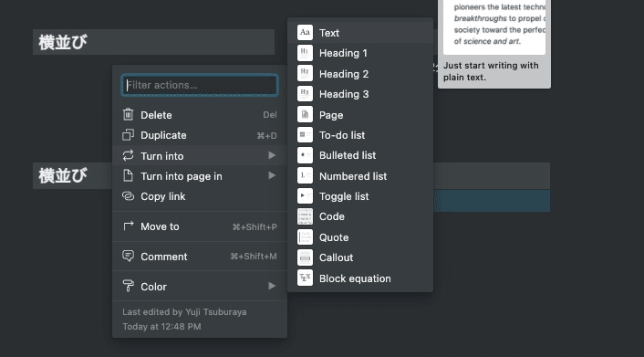Screen dimensions: 644x357
Task: Turn block into Numbered list
Action: 360,176
